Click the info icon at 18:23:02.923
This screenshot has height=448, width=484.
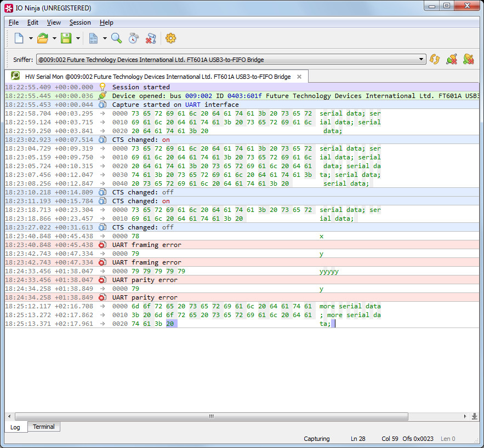click(x=102, y=140)
